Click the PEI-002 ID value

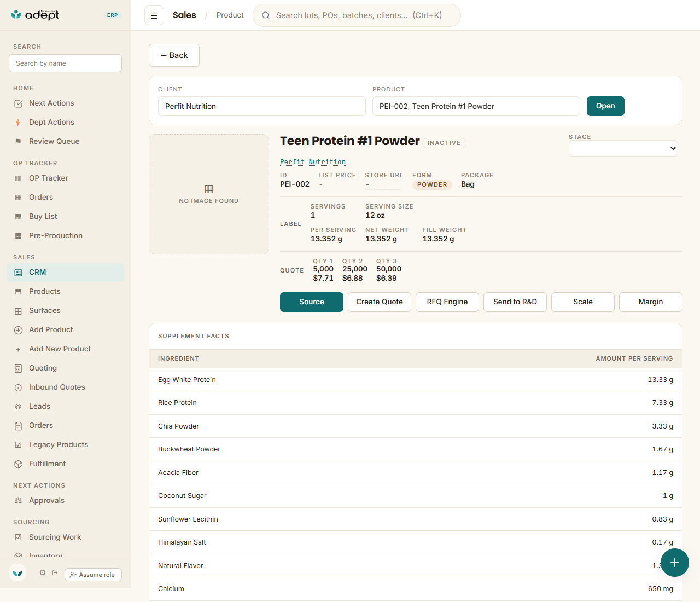pyautogui.click(x=295, y=184)
